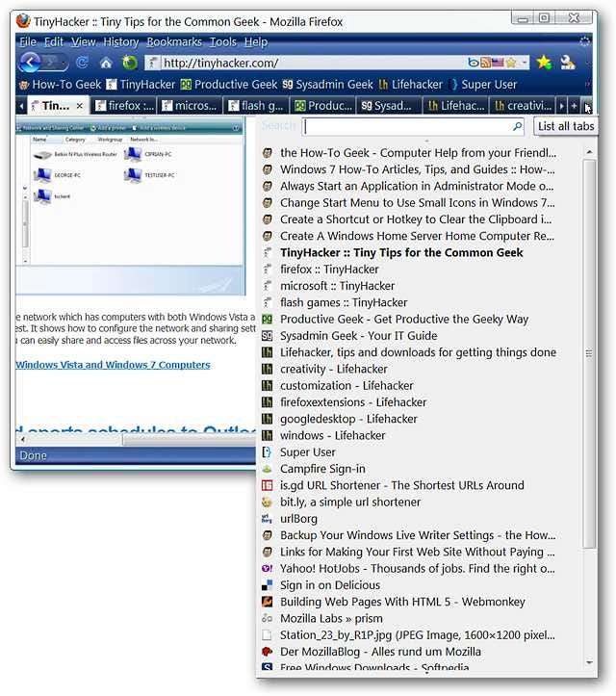Open the Super User bookmark in the toolbar
Screen dimensions: 616x696
coord(483,85)
